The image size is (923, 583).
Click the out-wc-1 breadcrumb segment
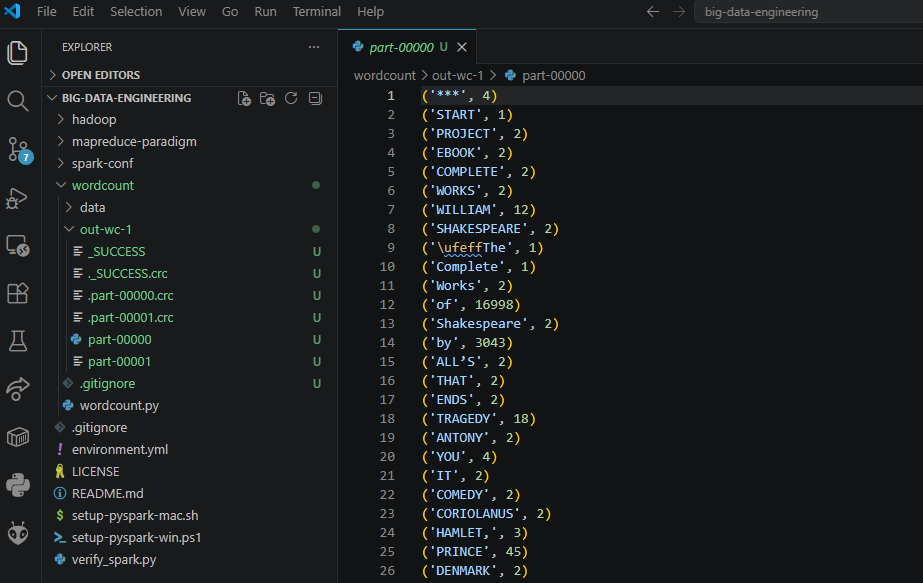click(457, 75)
